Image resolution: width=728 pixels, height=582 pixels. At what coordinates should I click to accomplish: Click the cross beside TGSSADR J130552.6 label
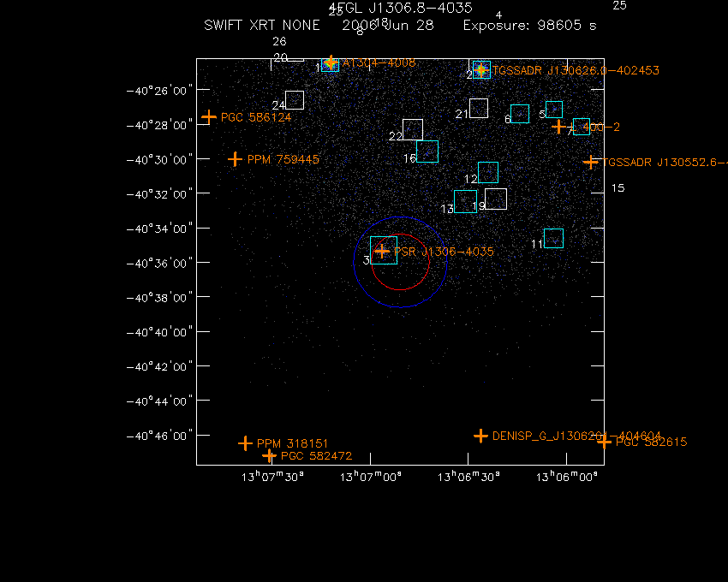[591, 162]
